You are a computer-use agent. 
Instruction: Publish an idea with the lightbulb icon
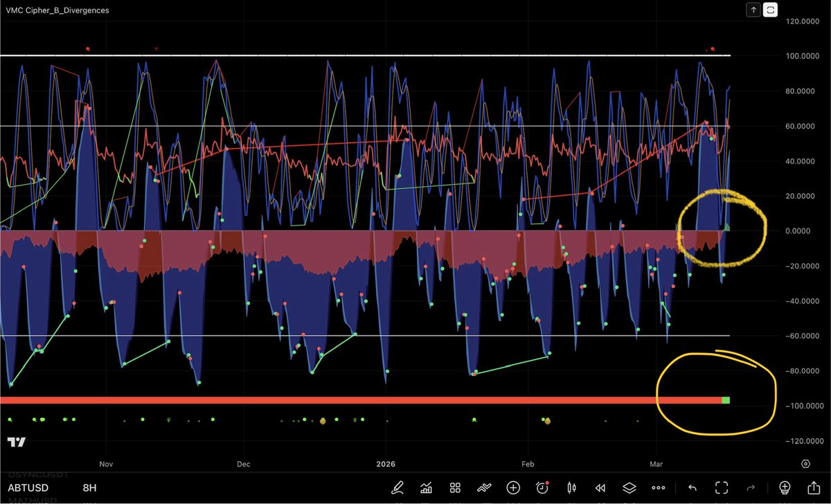click(785, 487)
